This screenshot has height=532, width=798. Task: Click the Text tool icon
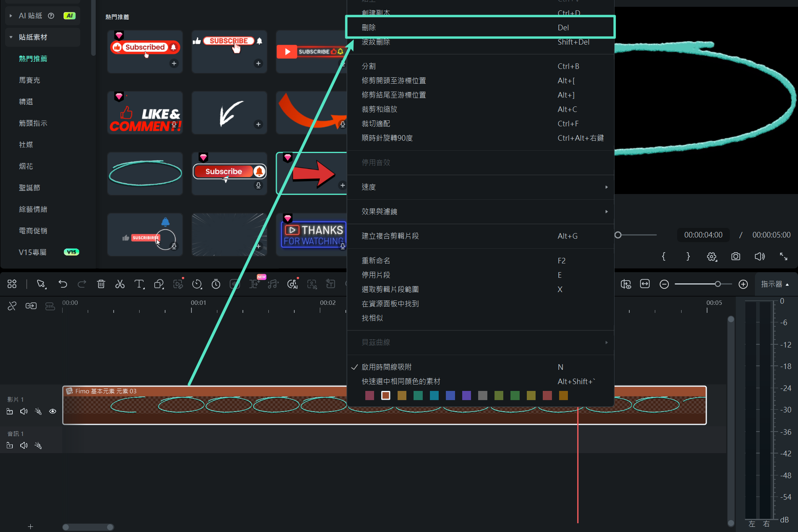click(x=139, y=284)
